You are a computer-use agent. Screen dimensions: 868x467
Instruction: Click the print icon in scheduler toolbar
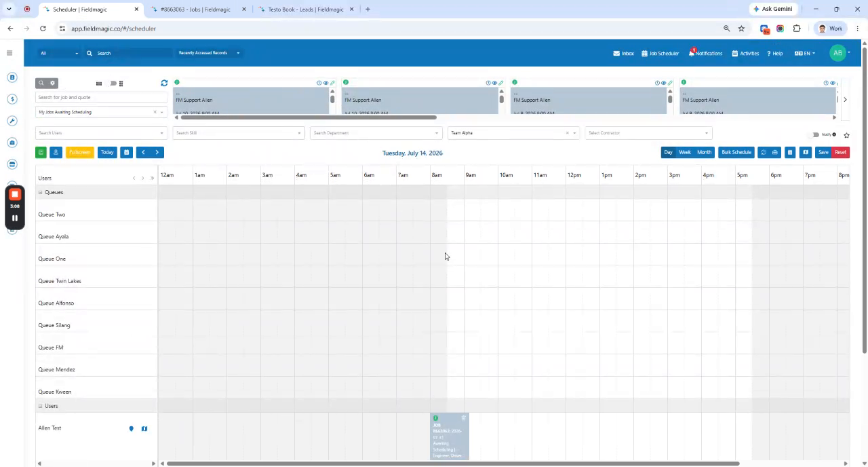tap(775, 152)
